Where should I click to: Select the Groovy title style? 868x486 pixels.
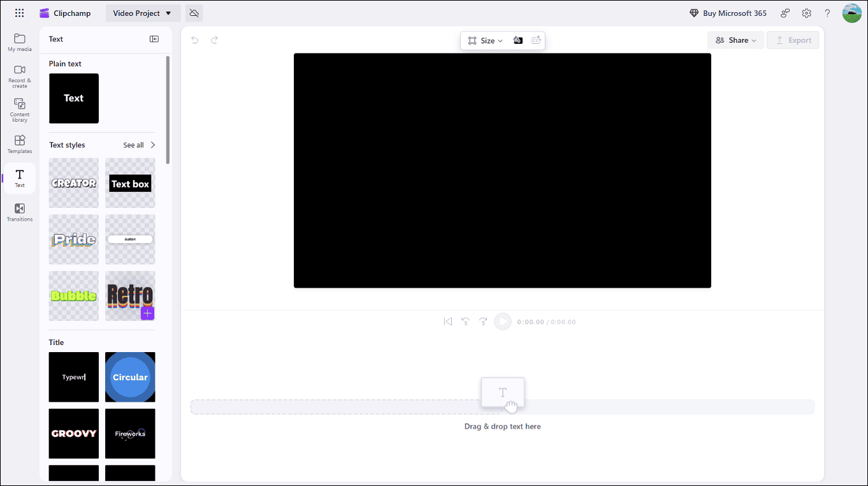74,434
